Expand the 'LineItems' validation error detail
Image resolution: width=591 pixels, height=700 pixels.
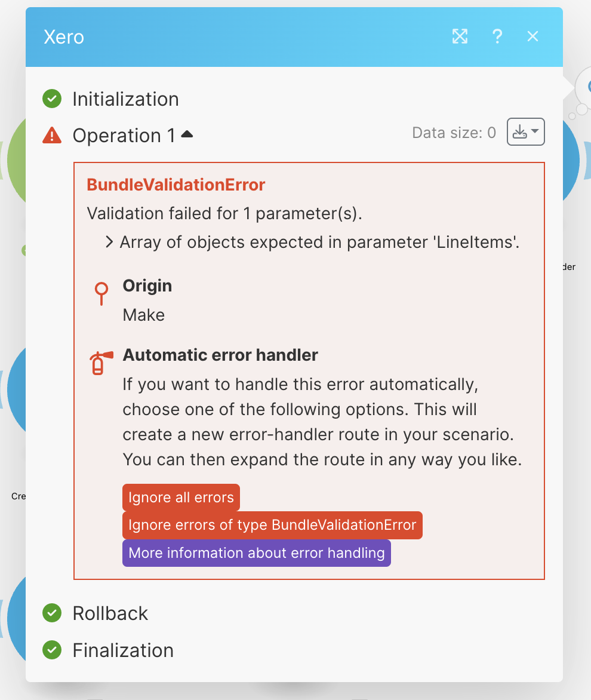(110, 242)
